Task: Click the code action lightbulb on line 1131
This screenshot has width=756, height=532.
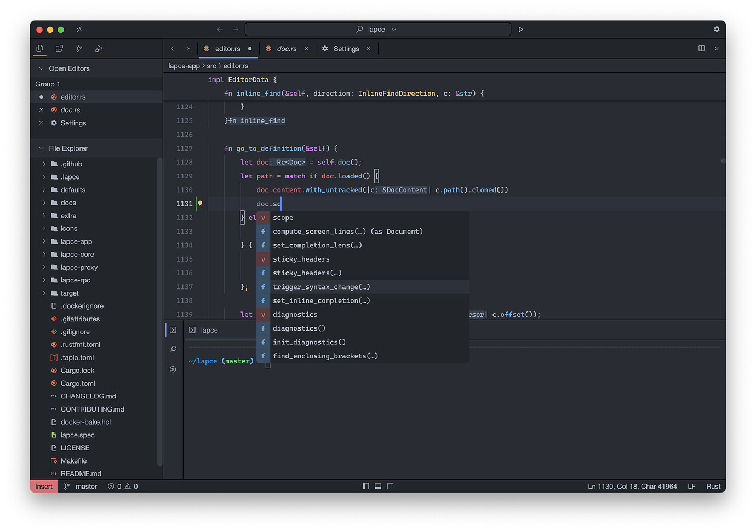Action: [200, 204]
